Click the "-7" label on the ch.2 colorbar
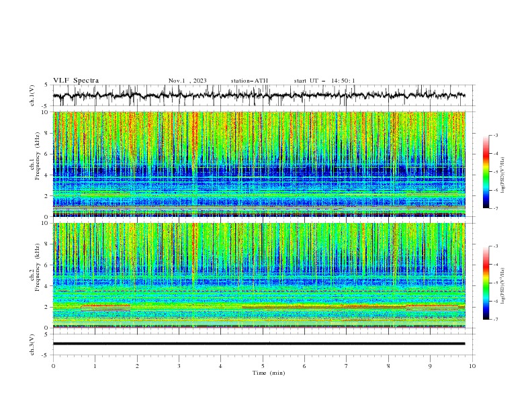This screenshot has width=532, height=411. pyautogui.click(x=496, y=320)
